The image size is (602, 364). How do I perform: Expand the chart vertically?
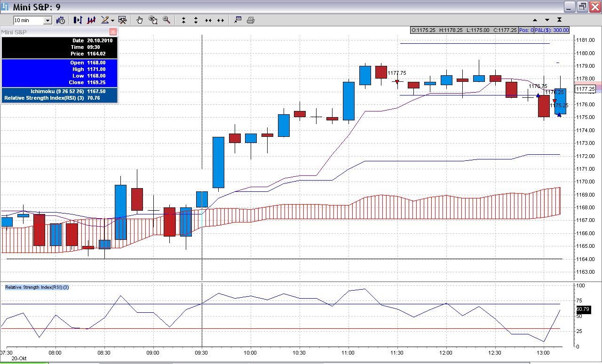[x=196, y=20]
